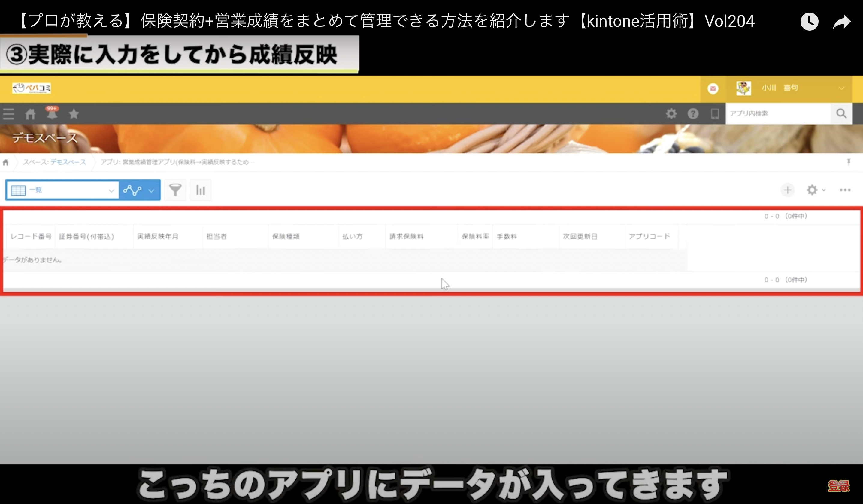Open bookmarks star icon

pyautogui.click(x=74, y=114)
